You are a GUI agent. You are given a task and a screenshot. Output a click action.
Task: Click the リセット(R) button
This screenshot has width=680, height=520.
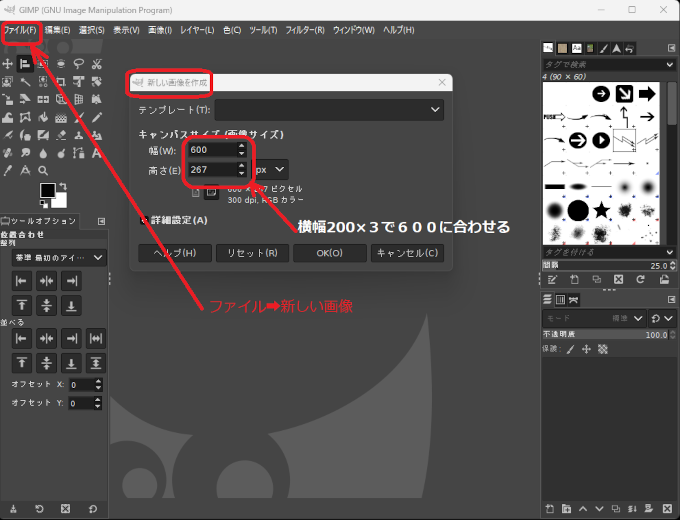pyautogui.click(x=252, y=253)
